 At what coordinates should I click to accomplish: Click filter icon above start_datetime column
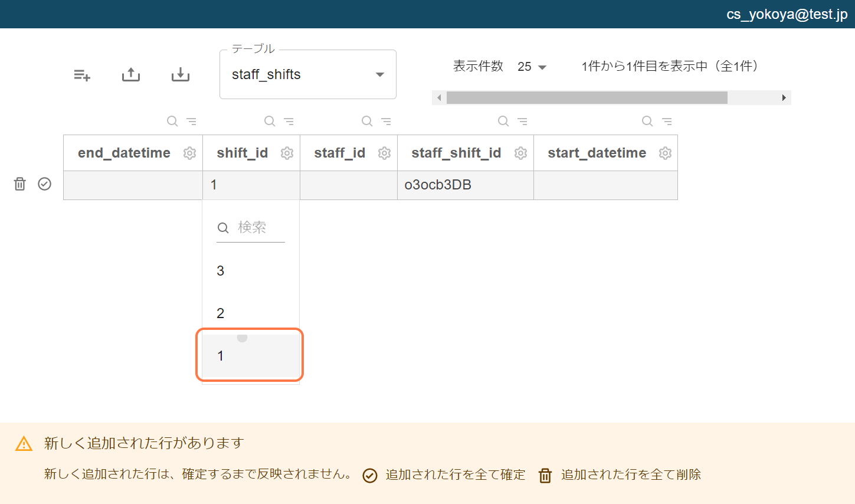667,121
